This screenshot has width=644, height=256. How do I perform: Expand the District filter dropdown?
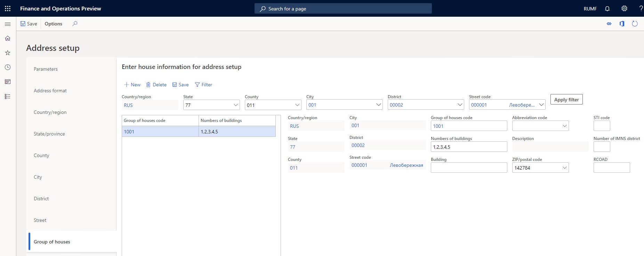[x=460, y=105]
